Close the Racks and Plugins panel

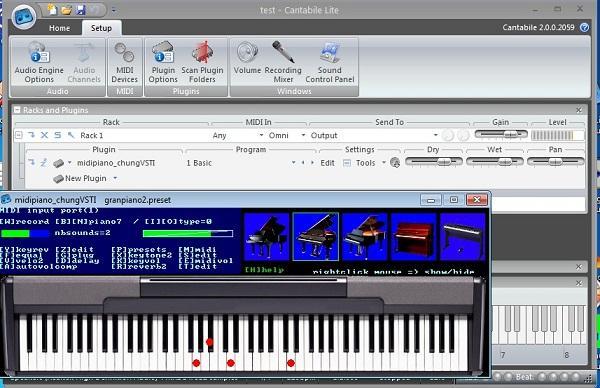[x=579, y=110]
